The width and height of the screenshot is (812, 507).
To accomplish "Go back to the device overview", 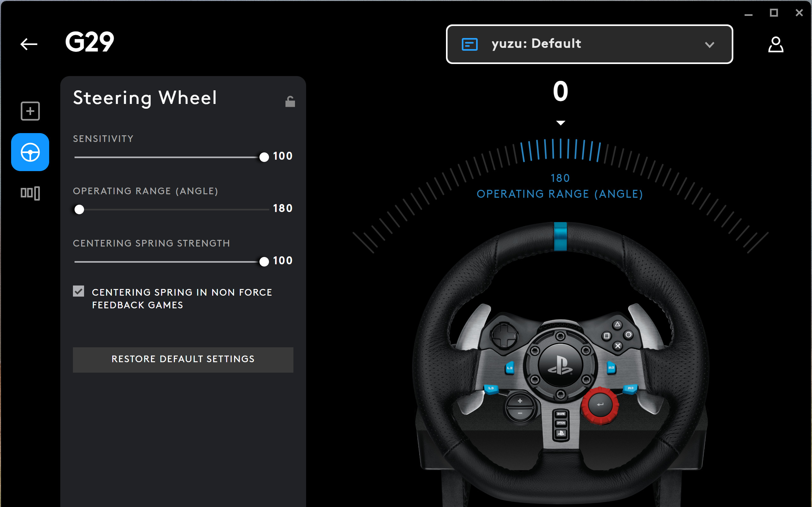I will [29, 44].
